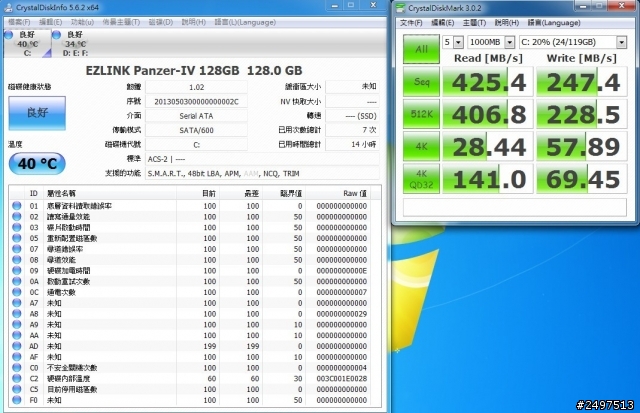Select the S.M.A.R.T. row with ID 03
This screenshot has height=413, width=640.
(190, 227)
